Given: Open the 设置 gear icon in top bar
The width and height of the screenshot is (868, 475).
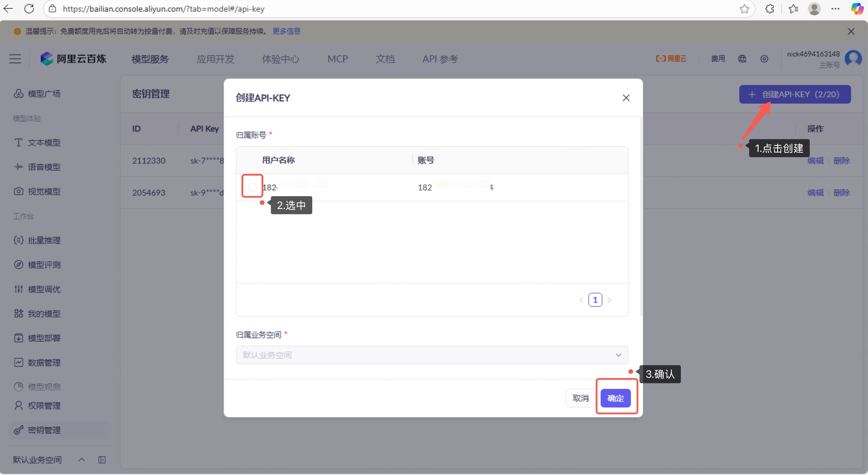Looking at the screenshot, I should tap(764, 59).
